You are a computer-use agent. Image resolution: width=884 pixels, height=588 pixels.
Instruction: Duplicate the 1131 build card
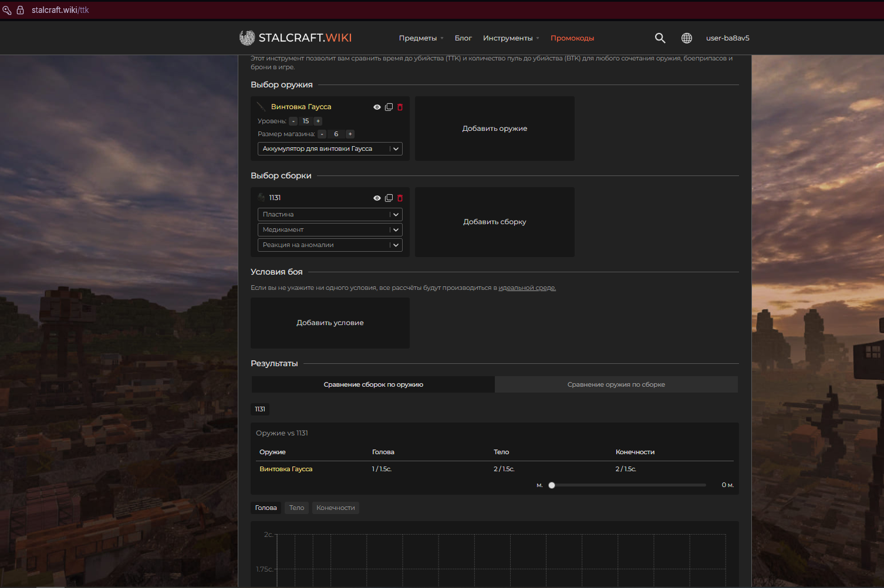pyautogui.click(x=389, y=198)
